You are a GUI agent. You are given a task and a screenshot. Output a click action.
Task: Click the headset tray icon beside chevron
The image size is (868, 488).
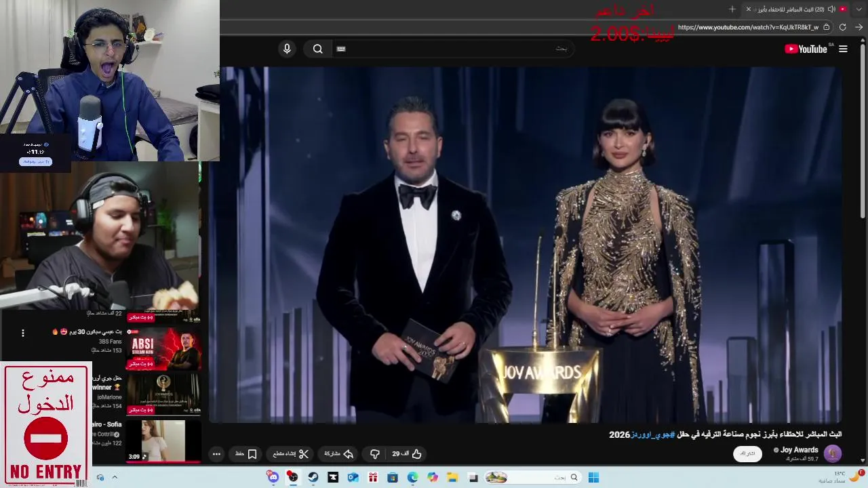click(100, 477)
